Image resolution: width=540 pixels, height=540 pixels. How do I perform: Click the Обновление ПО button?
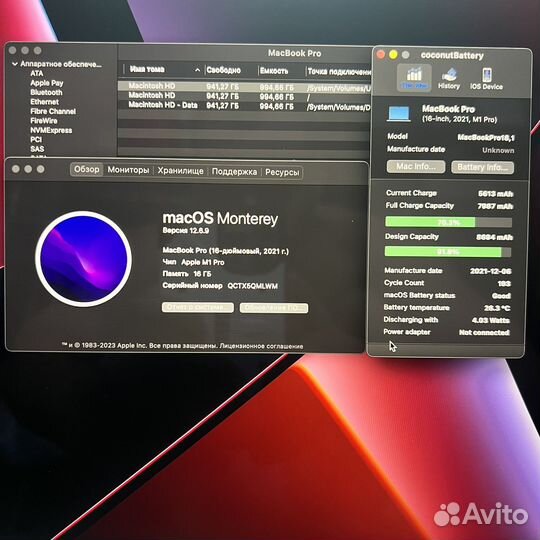274,308
